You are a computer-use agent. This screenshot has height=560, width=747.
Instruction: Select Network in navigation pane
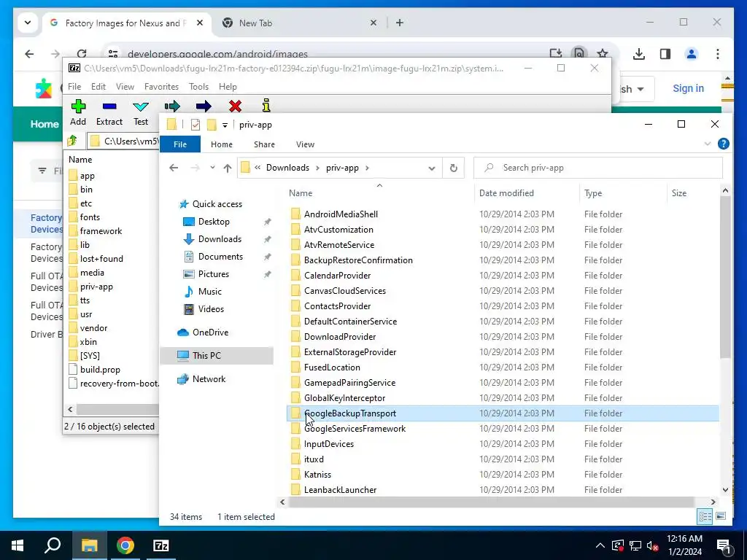[209, 379]
